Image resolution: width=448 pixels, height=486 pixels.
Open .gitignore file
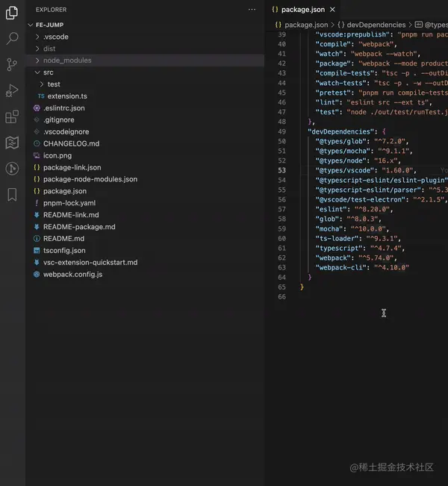(x=145, y=120)
